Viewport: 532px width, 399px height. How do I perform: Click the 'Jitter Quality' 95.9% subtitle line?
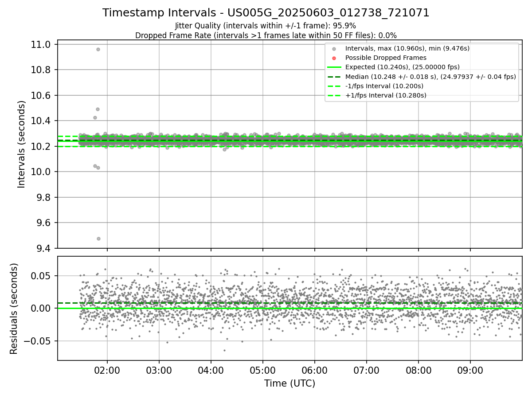click(266, 26)
